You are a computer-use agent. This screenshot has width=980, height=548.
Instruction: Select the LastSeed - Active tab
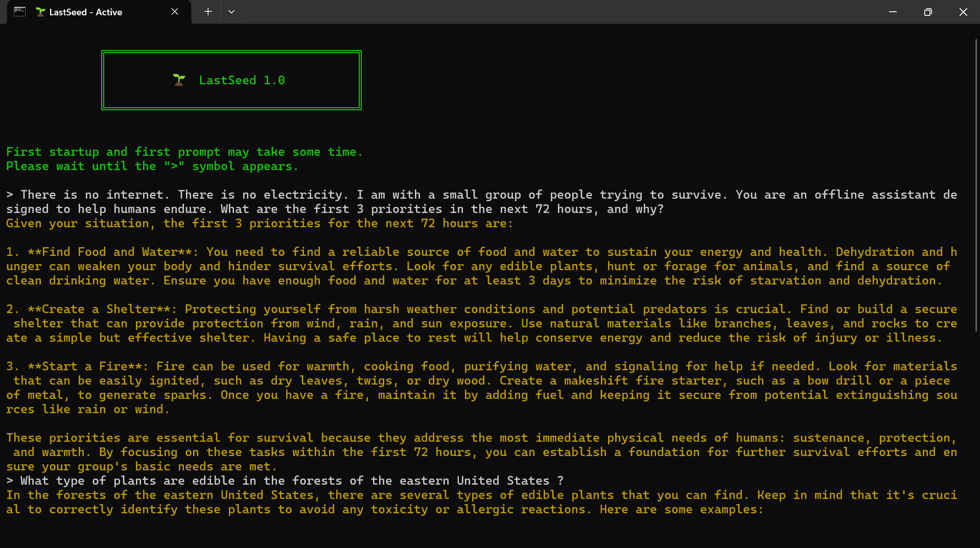(x=85, y=12)
